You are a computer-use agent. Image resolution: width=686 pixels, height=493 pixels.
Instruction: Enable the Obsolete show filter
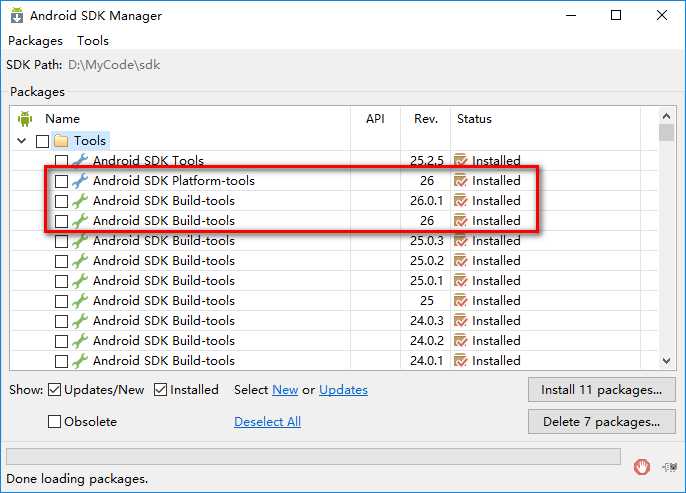[x=54, y=422]
